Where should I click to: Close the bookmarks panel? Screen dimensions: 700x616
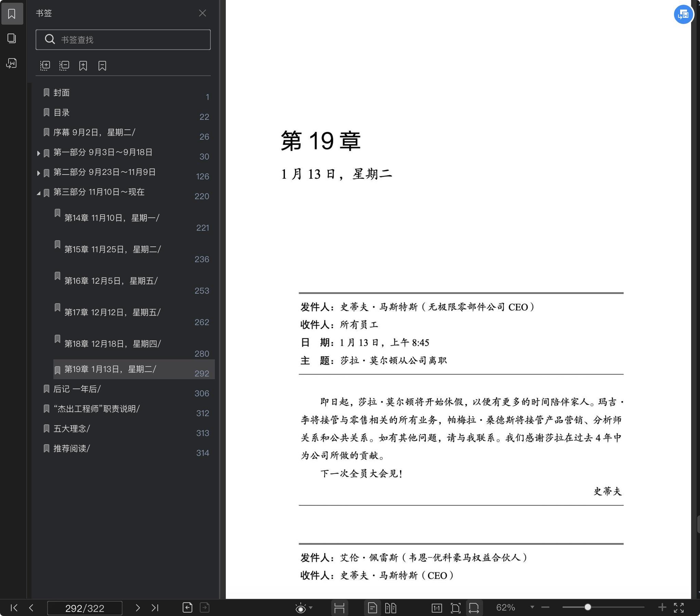(203, 13)
